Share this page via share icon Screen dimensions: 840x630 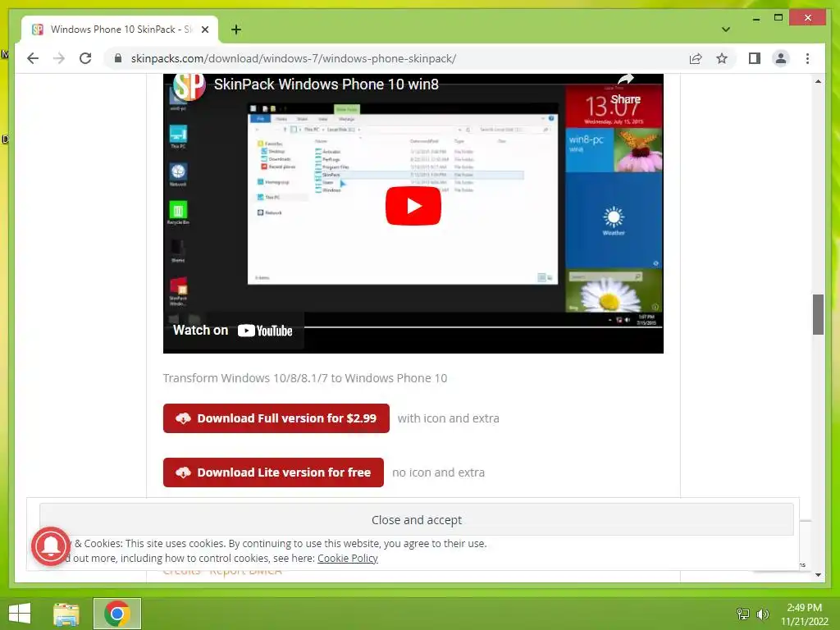click(x=696, y=58)
